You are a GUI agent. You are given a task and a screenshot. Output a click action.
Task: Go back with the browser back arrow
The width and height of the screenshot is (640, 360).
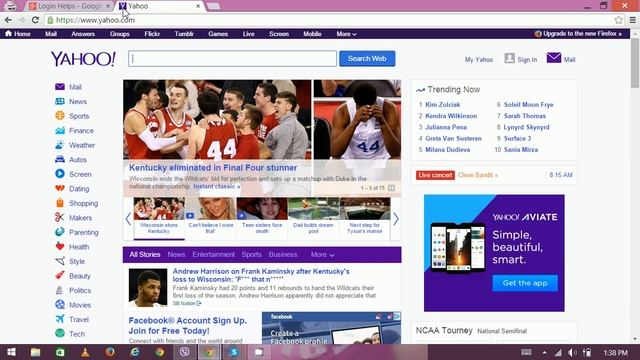[8, 20]
